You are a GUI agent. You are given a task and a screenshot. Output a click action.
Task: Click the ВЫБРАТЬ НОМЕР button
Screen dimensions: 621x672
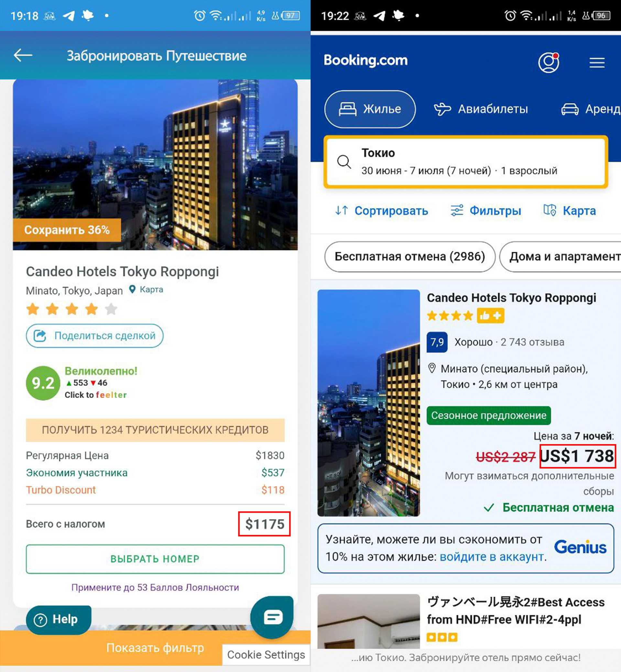pyautogui.click(x=155, y=559)
